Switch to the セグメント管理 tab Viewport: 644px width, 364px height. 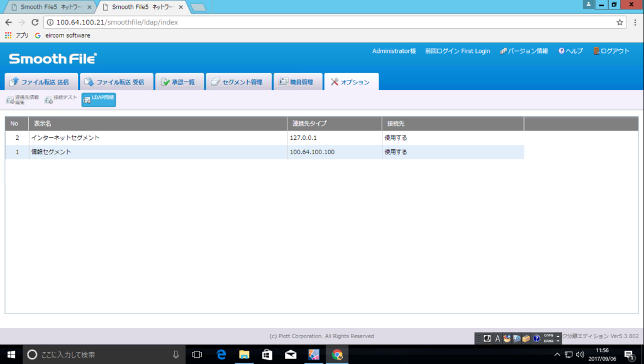point(238,82)
